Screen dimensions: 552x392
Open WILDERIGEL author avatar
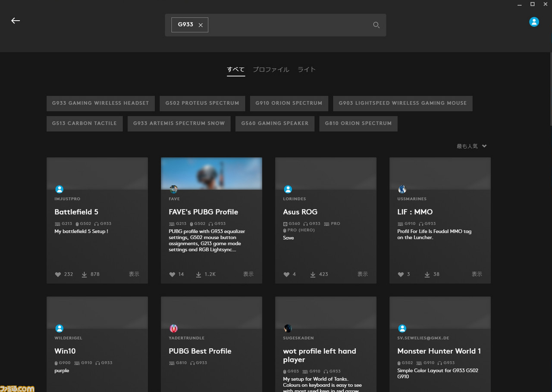(x=60, y=328)
